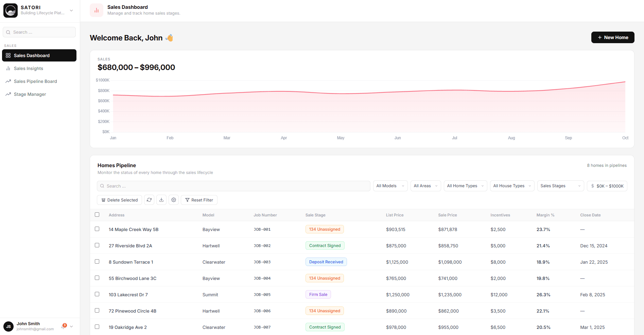Click the funnel icon in Reset Filter
The height and width of the screenshot is (335, 644).
tap(187, 200)
